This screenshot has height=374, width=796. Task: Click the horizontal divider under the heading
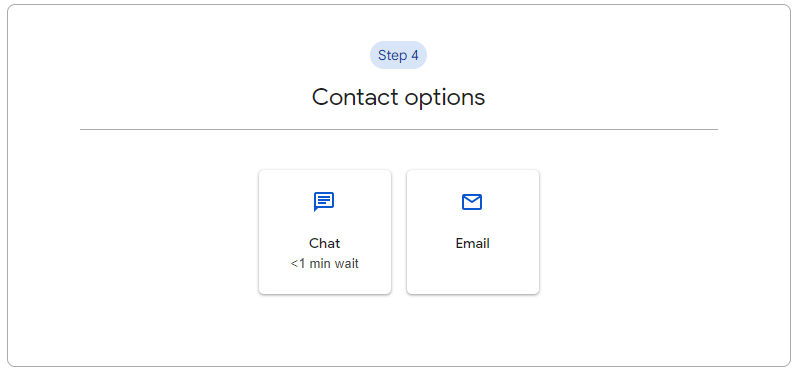click(x=399, y=129)
